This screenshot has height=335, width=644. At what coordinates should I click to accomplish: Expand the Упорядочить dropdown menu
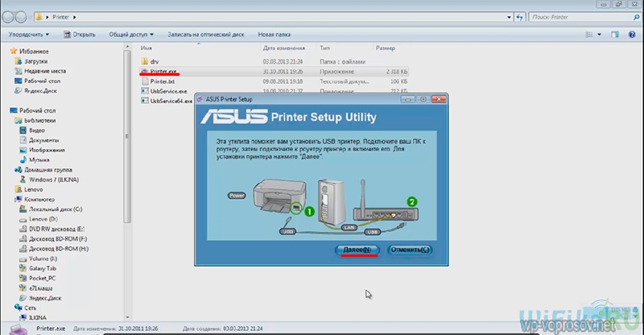29,35
